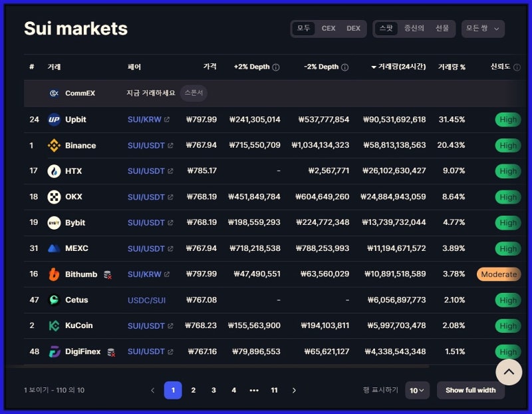Click the HTX exchange logo
The image size is (532, 414).
point(54,171)
